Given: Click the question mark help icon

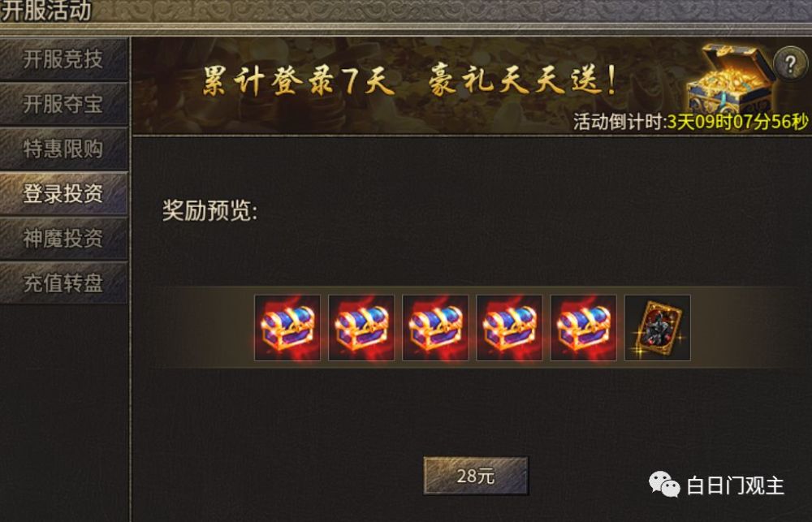Looking at the screenshot, I should coord(790,63).
